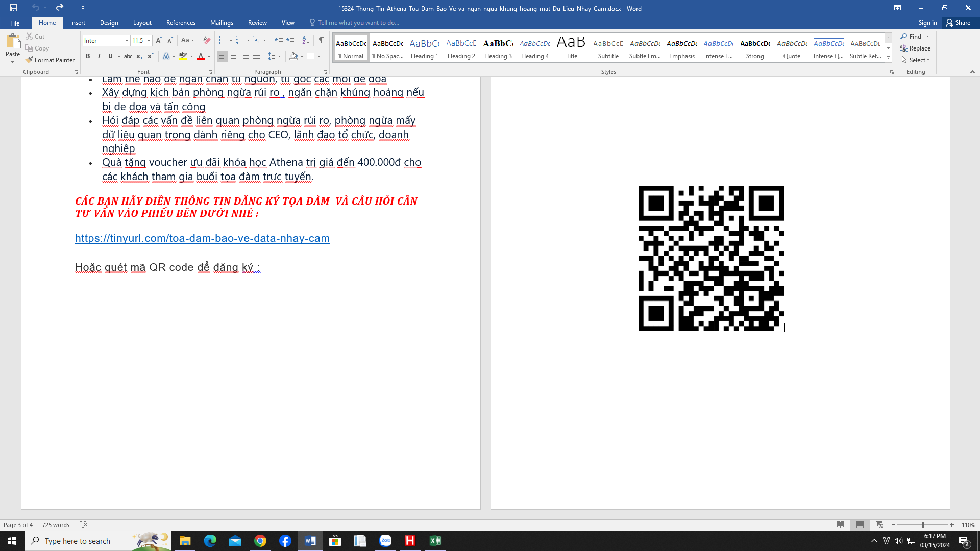The width and height of the screenshot is (980, 551).
Task: Click the Redo arrow icon
Action: tap(60, 8)
